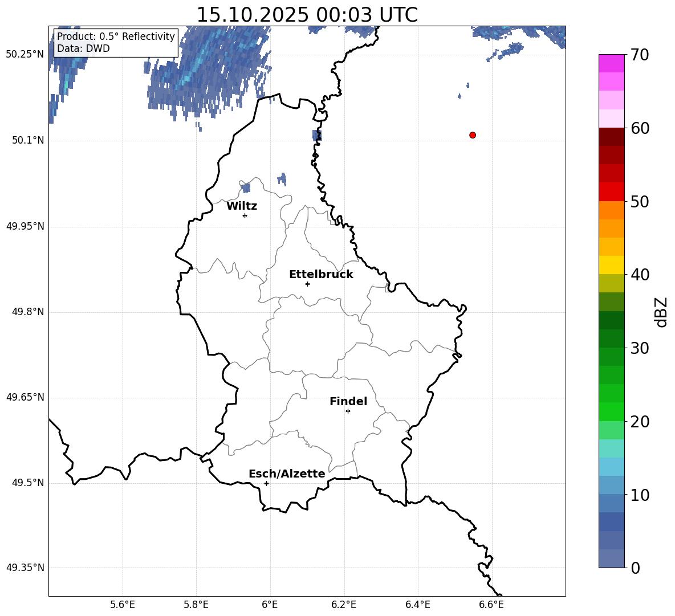
Task: Click the 20 tick on colorbar
Action: click(640, 422)
